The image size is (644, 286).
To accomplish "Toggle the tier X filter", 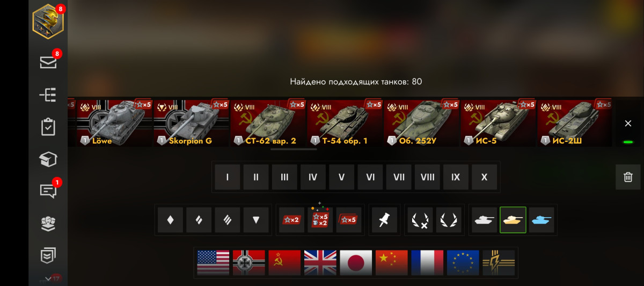I will (x=484, y=177).
